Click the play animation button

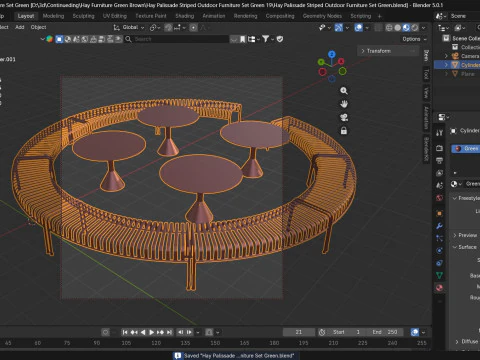[151, 332]
